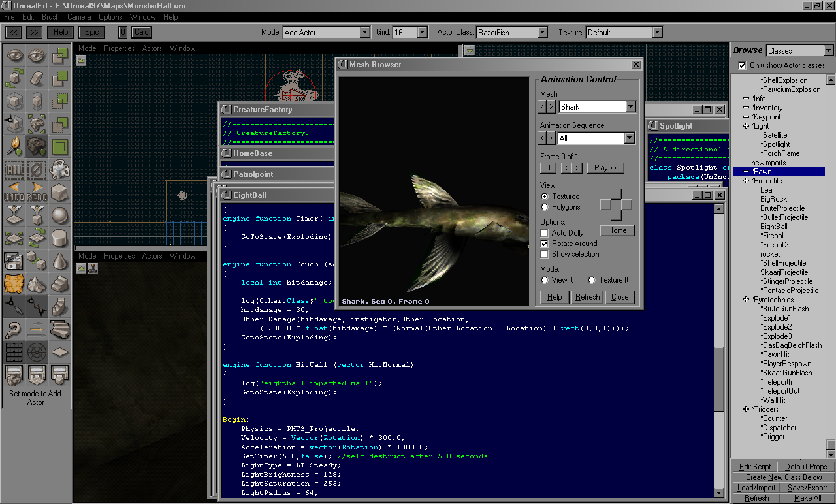This screenshot has height=504, width=836.
Task: Select the torch add light tool
Action: (14, 147)
